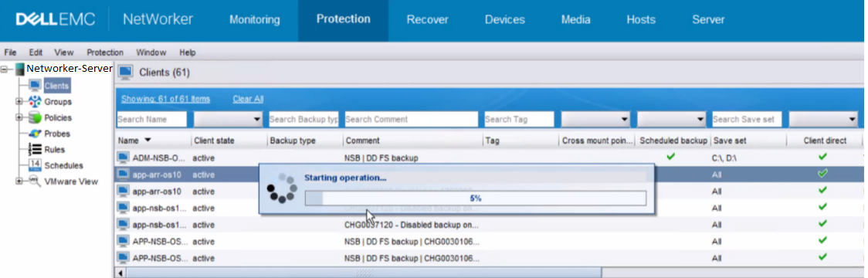868x278 pixels.
Task: Click the Clients monitor icon in tree
Action: [35, 85]
